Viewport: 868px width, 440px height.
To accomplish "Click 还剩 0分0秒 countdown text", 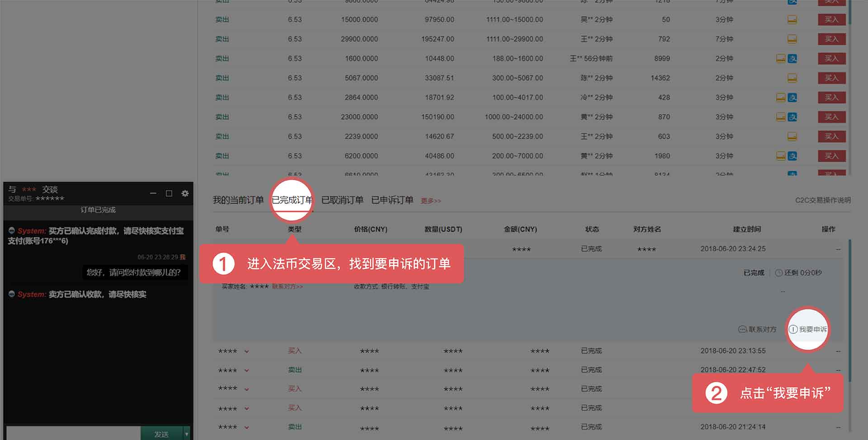I will click(803, 273).
